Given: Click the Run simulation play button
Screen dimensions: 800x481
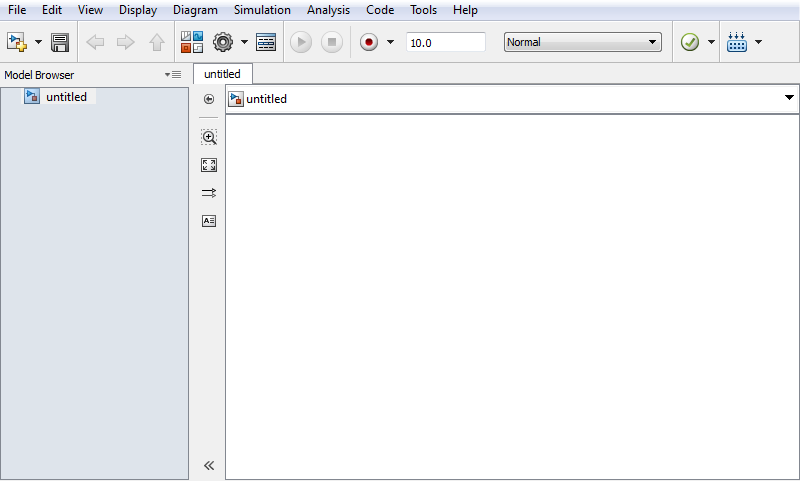Looking at the screenshot, I should [x=301, y=42].
